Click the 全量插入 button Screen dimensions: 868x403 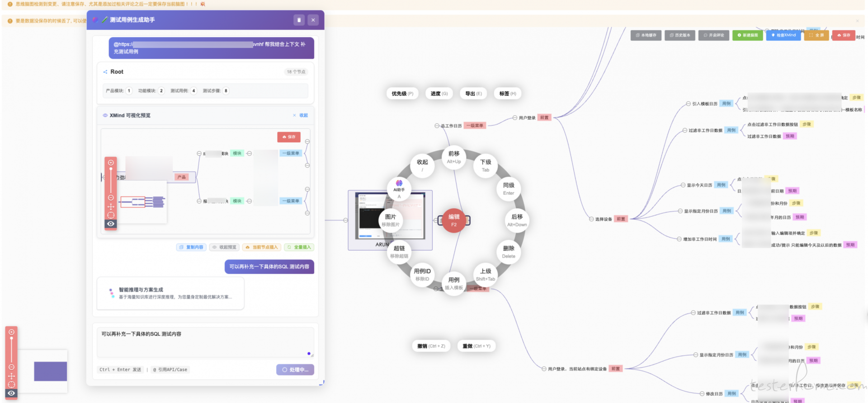point(299,247)
